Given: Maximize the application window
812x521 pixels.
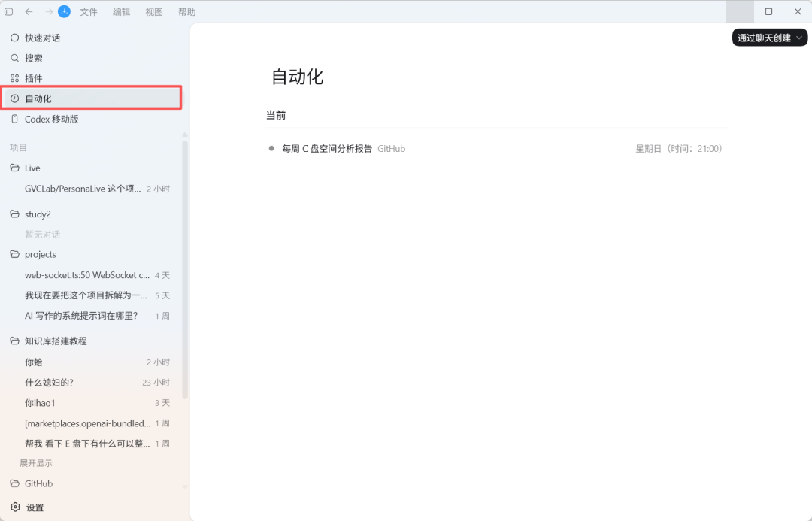Looking at the screenshot, I should (768, 11).
